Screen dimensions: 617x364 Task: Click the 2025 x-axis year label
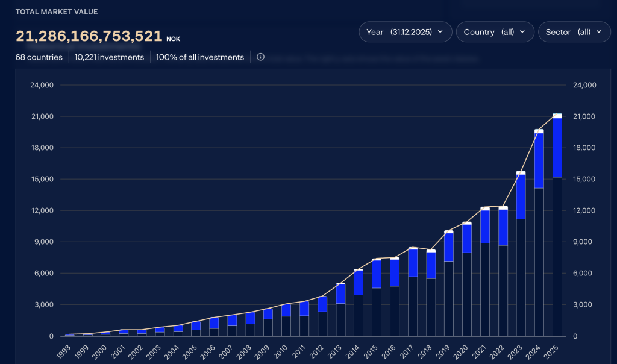tap(552, 350)
